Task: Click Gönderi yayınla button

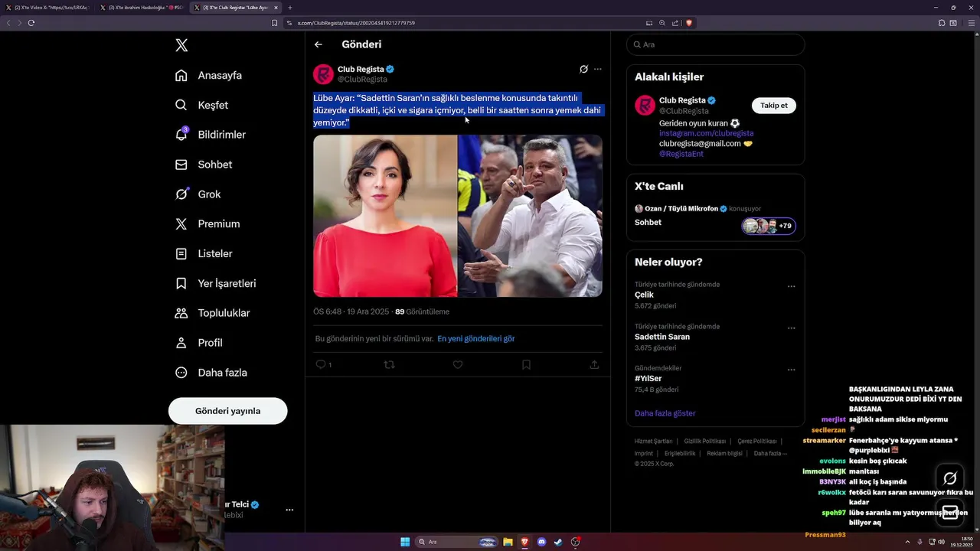Action: [227, 411]
